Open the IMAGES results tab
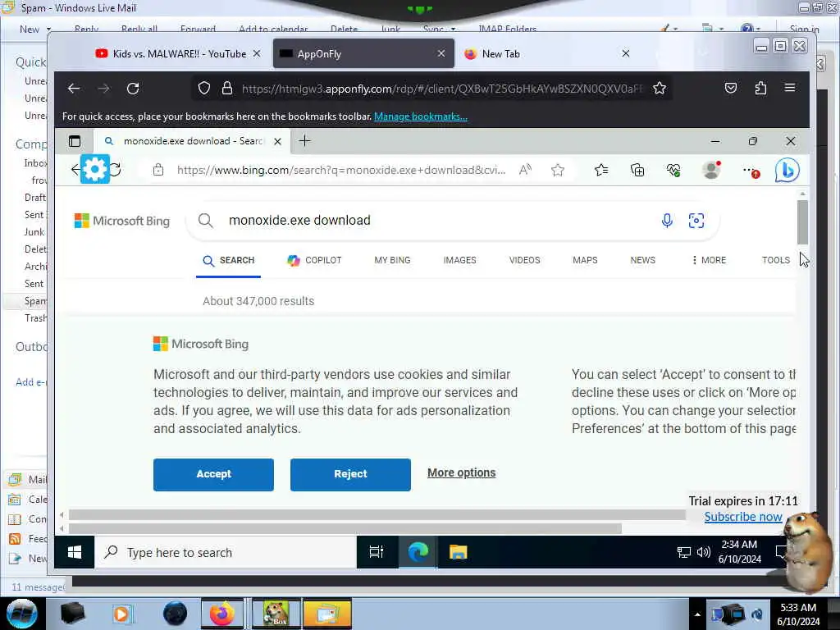The image size is (840, 630). [x=459, y=260]
